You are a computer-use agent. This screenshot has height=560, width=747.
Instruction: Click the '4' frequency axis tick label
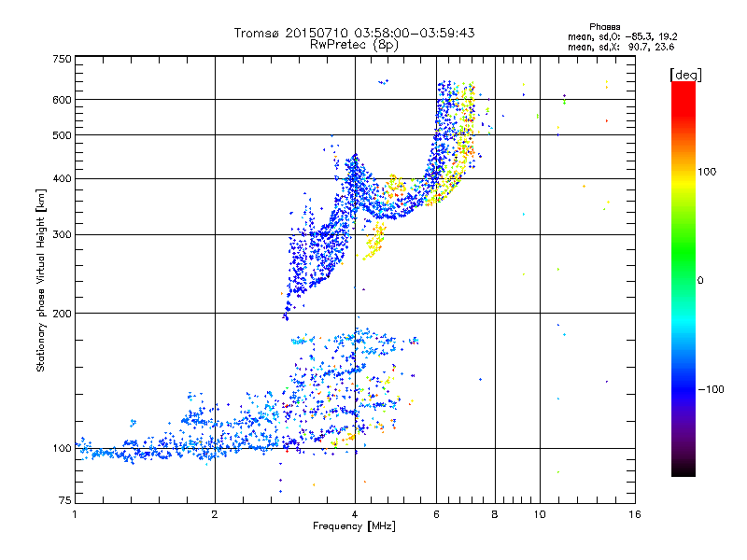(355, 514)
